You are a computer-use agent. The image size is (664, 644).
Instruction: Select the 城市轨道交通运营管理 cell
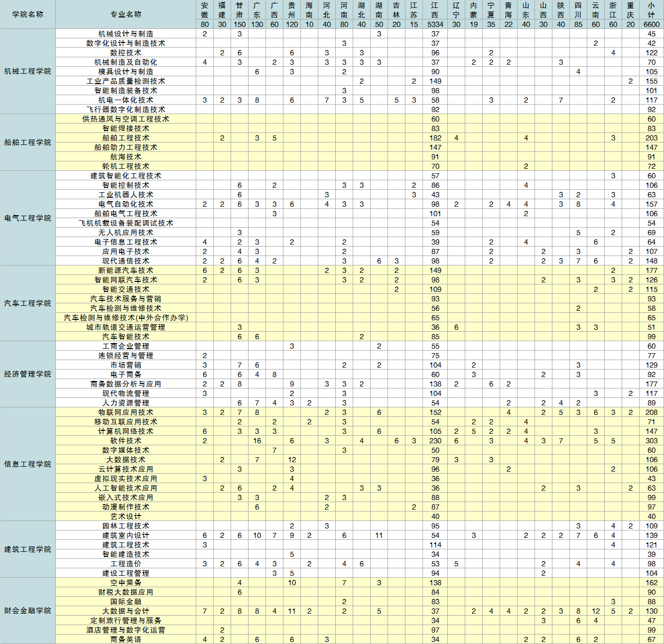coord(126,327)
